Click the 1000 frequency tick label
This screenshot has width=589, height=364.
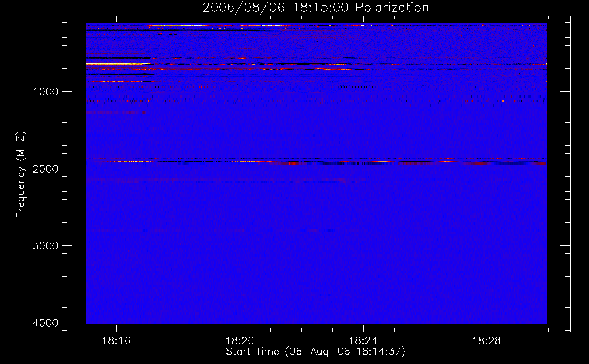tap(46, 91)
